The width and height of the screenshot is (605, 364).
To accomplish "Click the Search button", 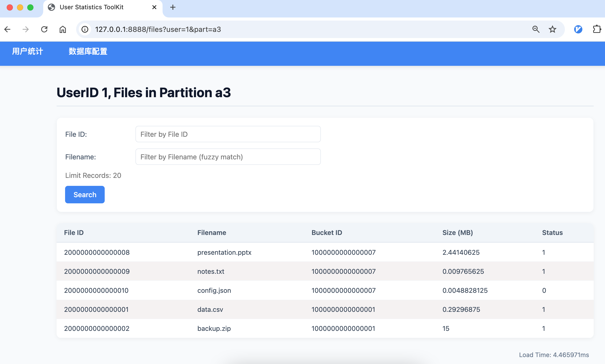I will 85,195.
